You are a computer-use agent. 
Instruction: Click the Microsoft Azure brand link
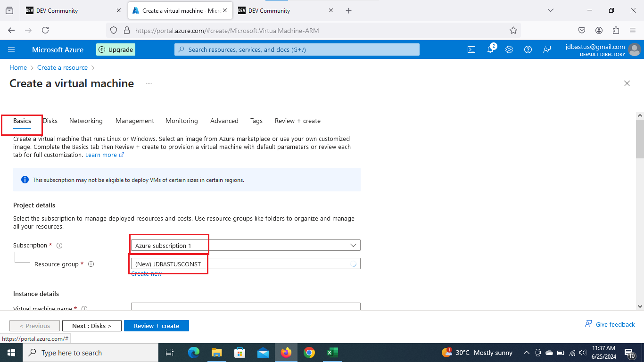[x=58, y=49]
